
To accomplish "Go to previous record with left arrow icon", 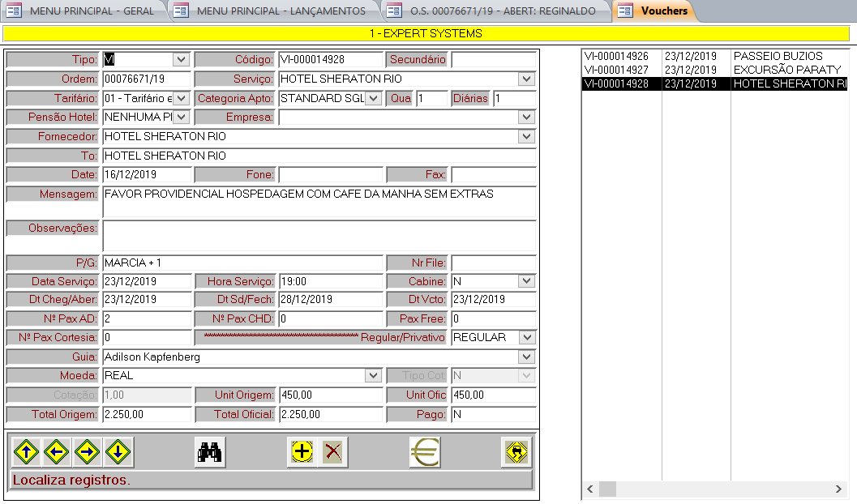I will coord(57,452).
